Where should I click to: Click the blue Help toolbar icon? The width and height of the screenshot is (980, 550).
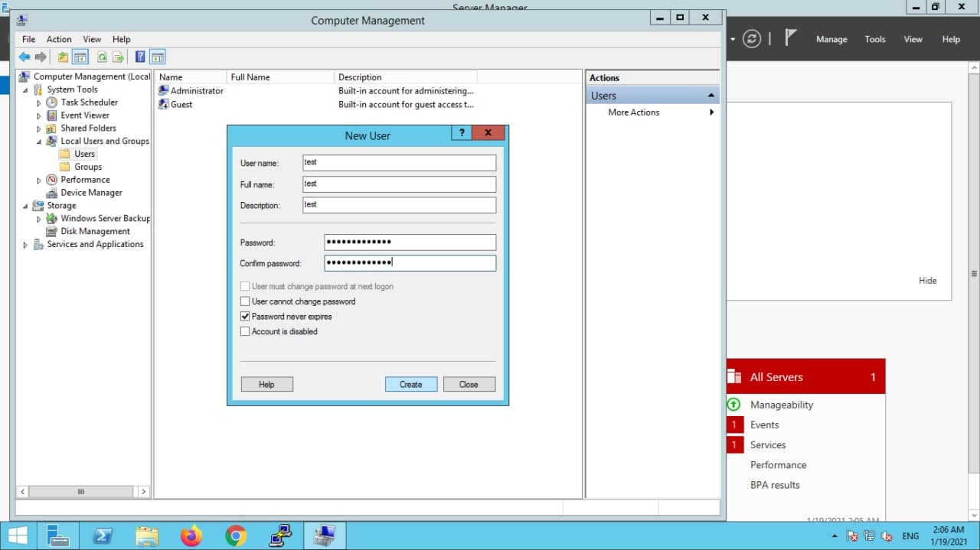(x=140, y=57)
